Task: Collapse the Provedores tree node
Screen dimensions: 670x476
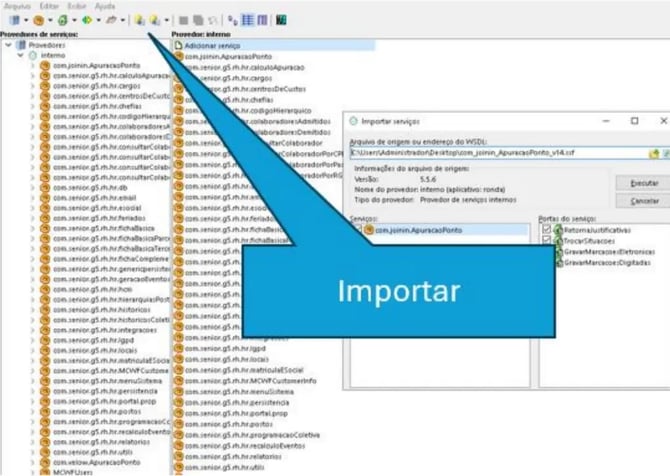Action: [9, 46]
